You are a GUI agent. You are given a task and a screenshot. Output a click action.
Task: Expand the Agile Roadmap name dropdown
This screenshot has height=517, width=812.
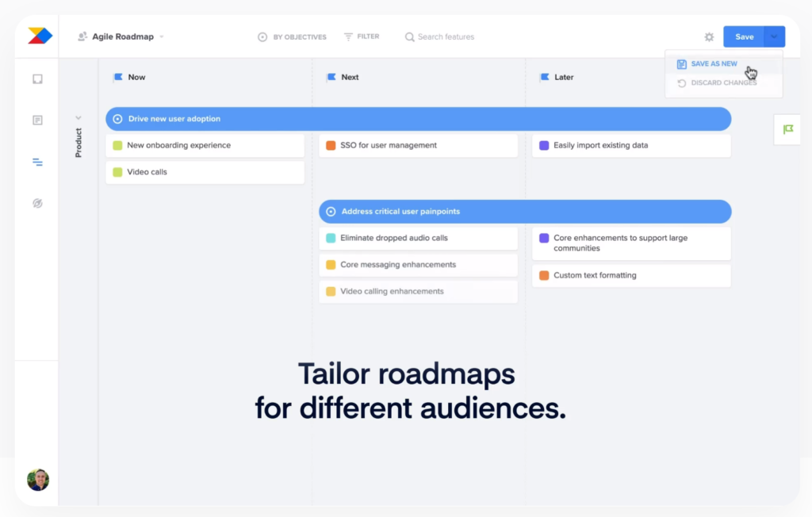(x=162, y=36)
